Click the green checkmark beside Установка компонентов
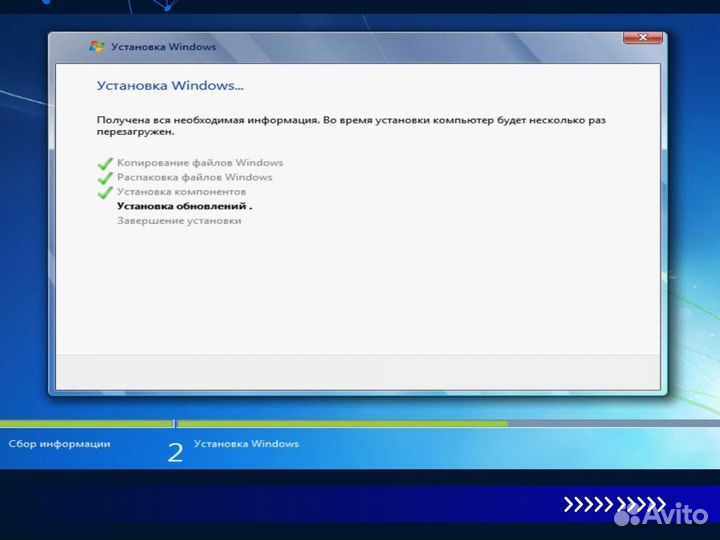 pos(105,192)
